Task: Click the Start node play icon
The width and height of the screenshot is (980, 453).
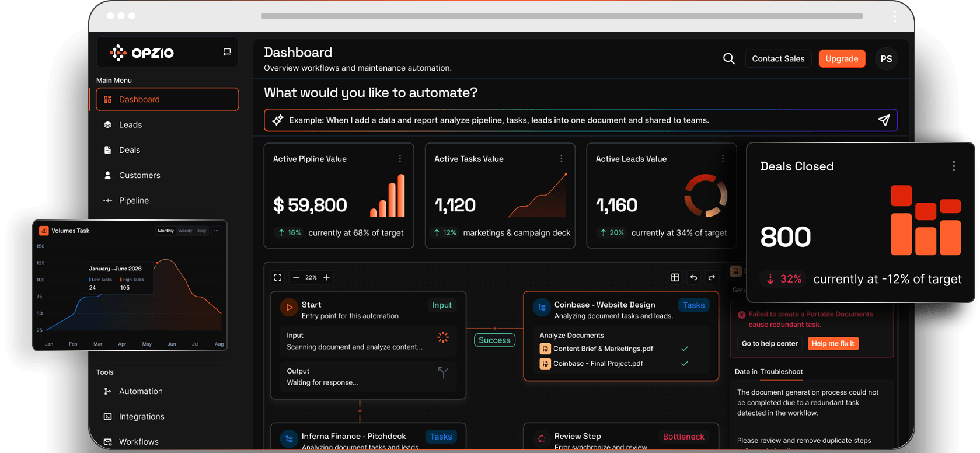Action: click(289, 307)
